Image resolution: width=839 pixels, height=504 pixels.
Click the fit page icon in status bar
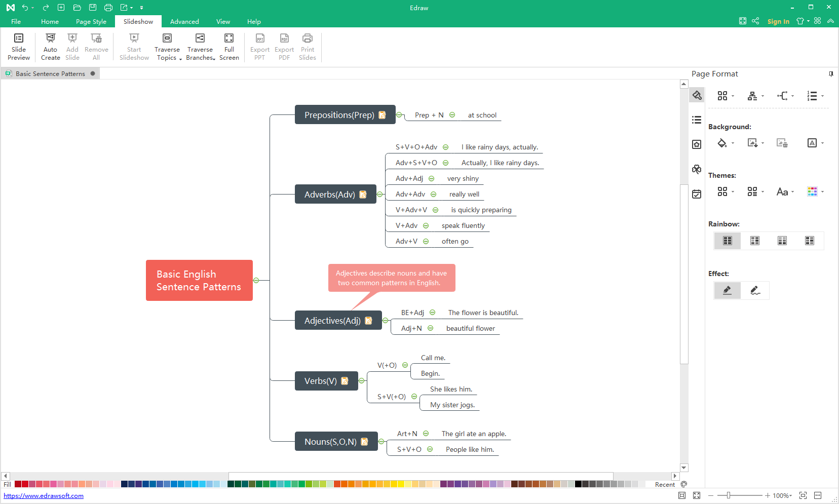[x=803, y=495]
